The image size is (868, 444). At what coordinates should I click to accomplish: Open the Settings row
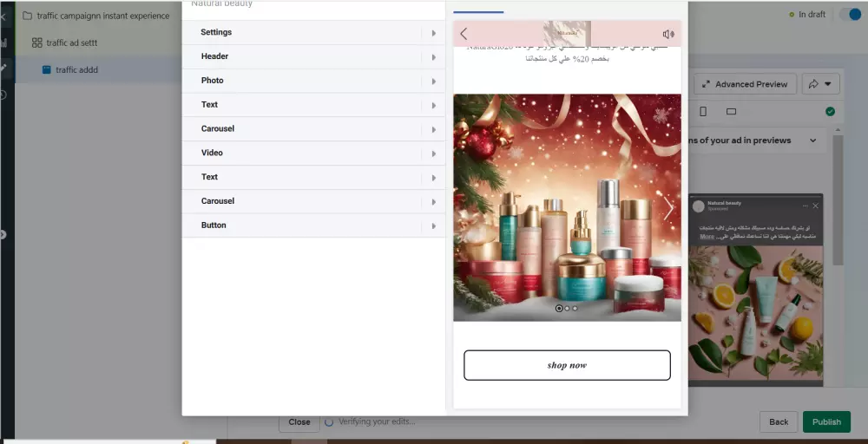313,33
